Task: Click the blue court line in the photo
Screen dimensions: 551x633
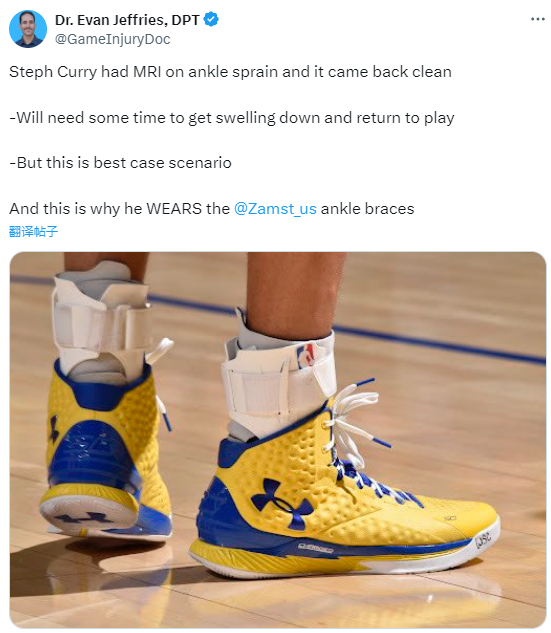Action: pyautogui.click(x=347, y=330)
